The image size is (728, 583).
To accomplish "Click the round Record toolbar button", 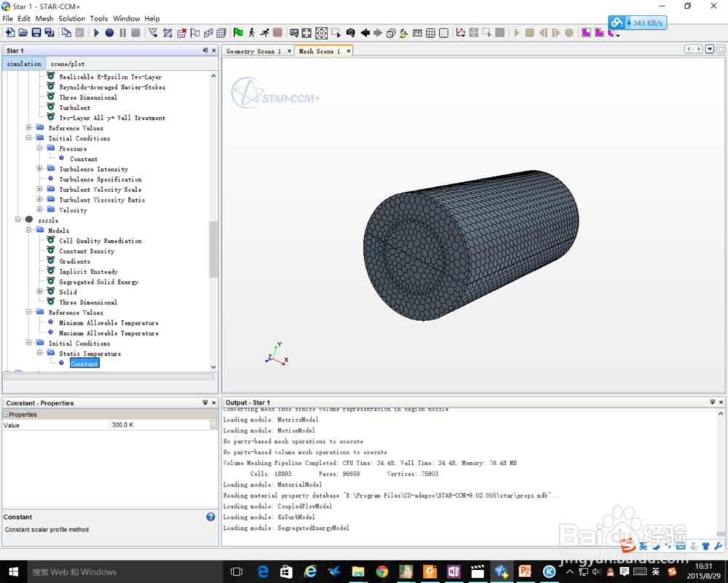I will click(109, 33).
